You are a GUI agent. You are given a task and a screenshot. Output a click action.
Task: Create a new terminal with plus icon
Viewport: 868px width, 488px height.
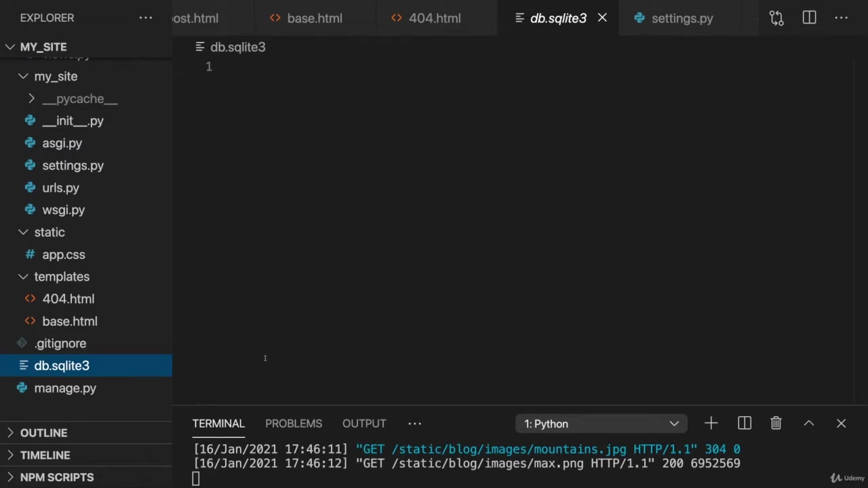711,424
